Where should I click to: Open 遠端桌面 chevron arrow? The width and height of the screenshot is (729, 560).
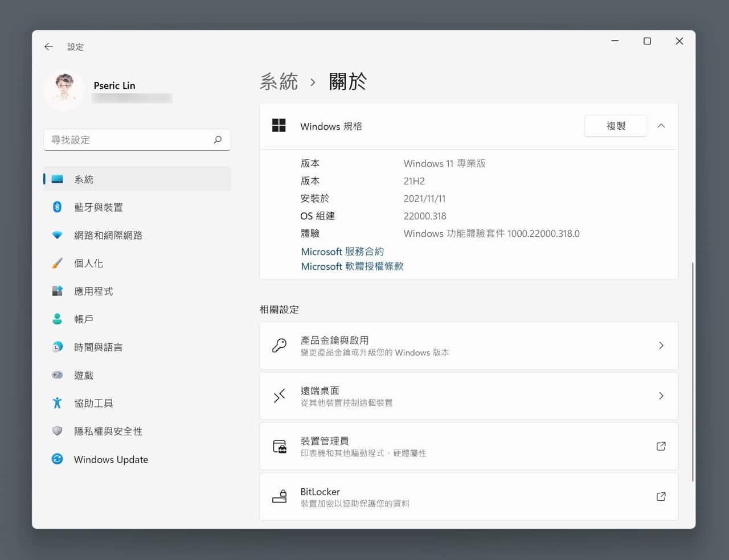tap(661, 396)
